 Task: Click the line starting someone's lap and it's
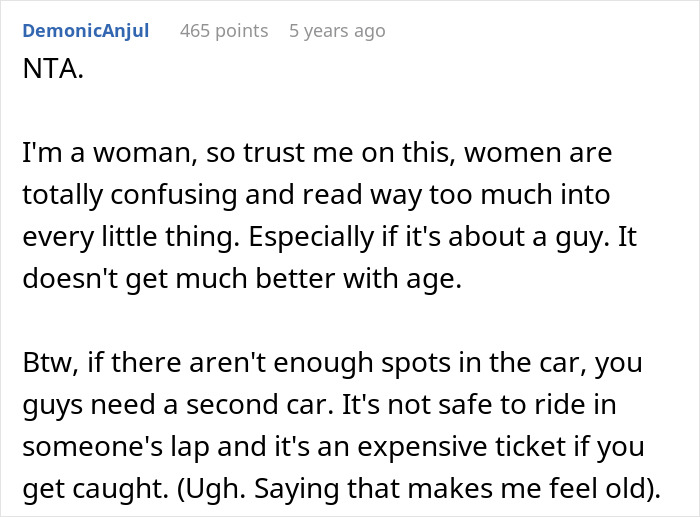pyautogui.click(x=333, y=447)
